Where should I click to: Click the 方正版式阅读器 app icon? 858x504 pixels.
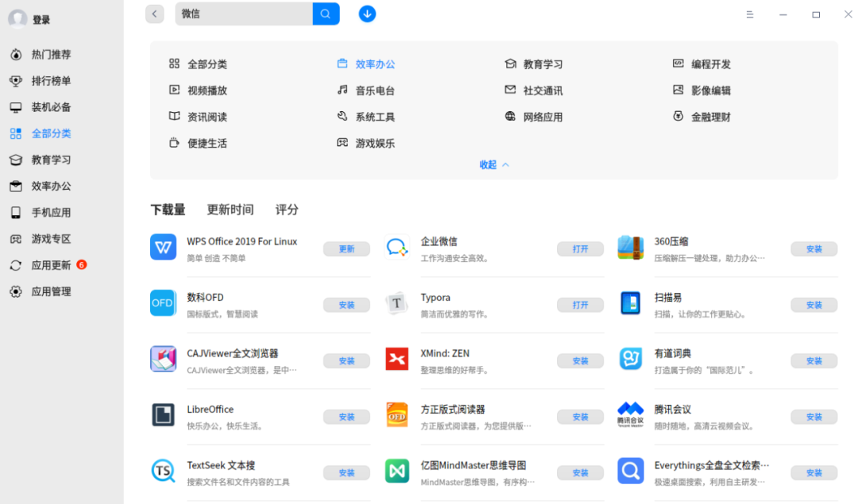click(396, 415)
